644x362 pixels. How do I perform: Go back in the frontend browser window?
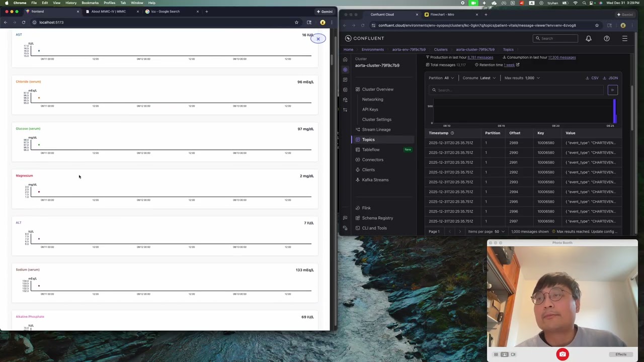pos(6,22)
